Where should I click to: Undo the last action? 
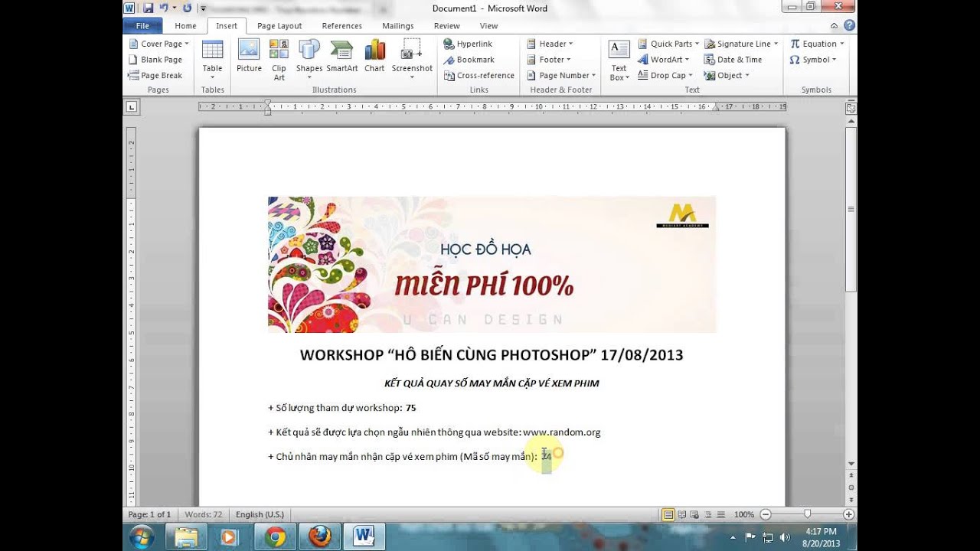[x=164, y=8]
